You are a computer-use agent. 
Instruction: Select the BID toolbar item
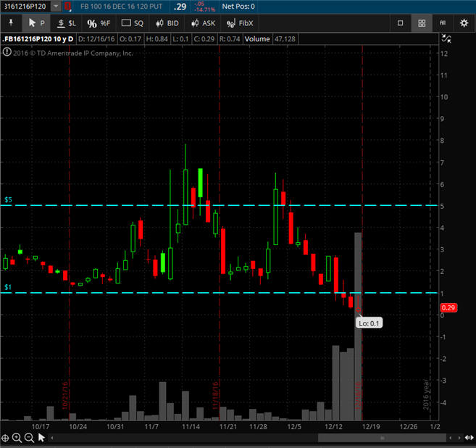[x=167, y=23]
